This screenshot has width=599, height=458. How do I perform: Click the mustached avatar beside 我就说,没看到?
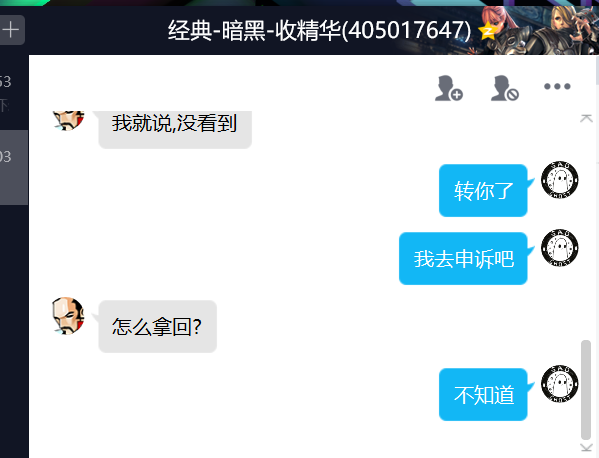click(68, 120)
